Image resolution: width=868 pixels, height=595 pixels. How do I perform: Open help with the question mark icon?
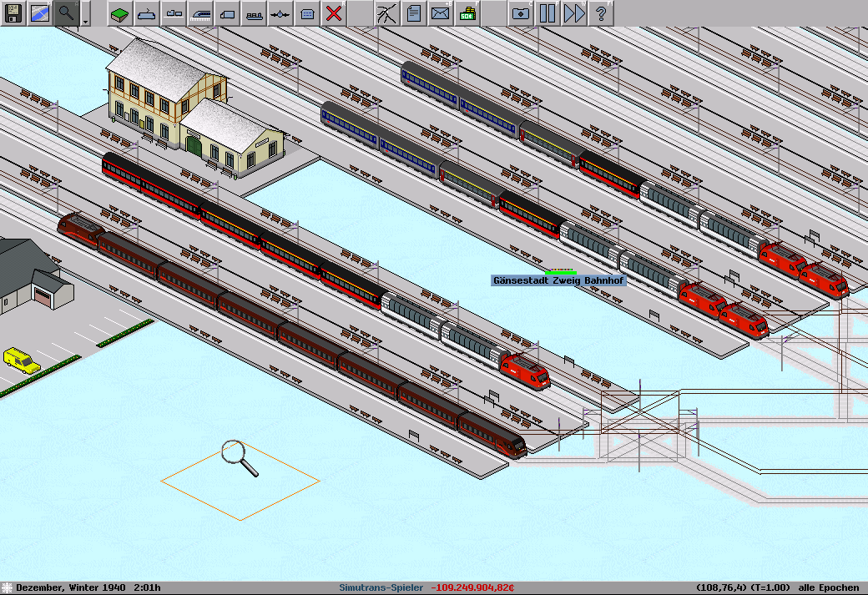click(600, 13)
